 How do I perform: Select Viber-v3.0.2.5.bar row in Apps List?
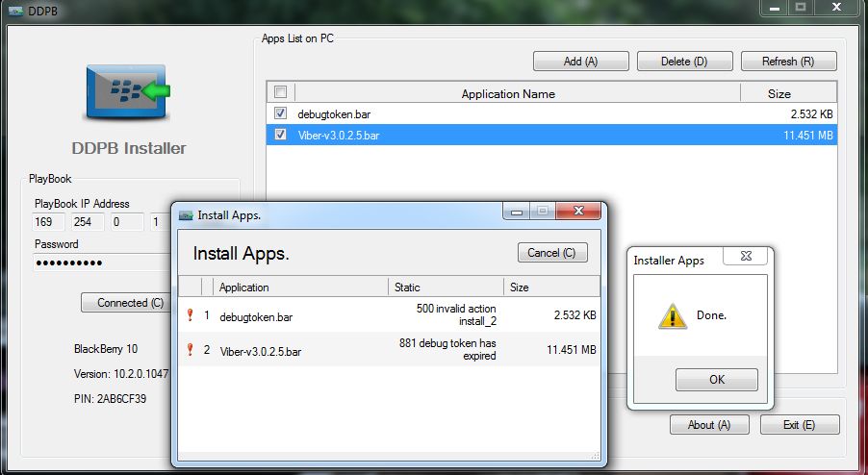(551, 135)
